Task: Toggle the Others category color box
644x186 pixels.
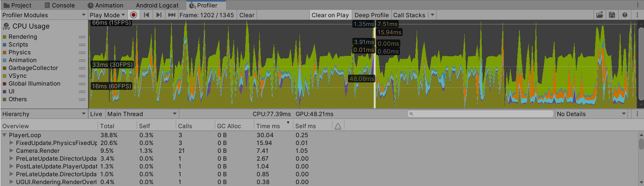Action: point(5,99)
